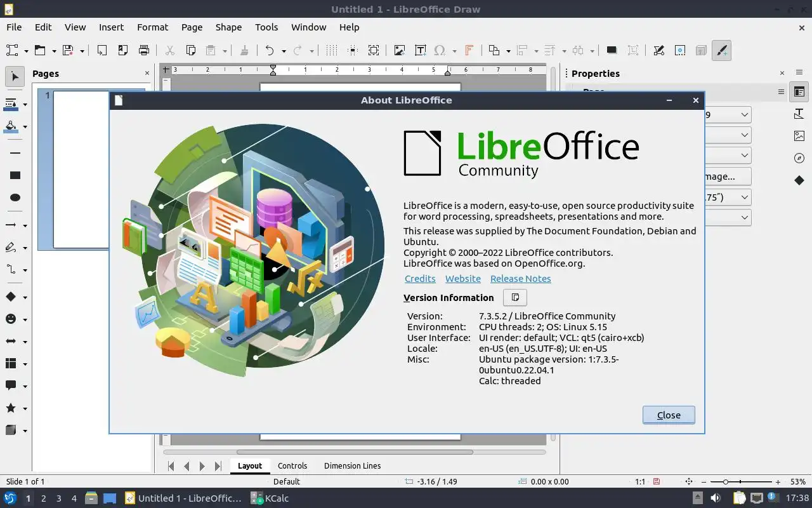The image size is (812, 508).
Task: Click the Copy icon in the toolbar
Action: pyautogui.click(x=190, y=50)
